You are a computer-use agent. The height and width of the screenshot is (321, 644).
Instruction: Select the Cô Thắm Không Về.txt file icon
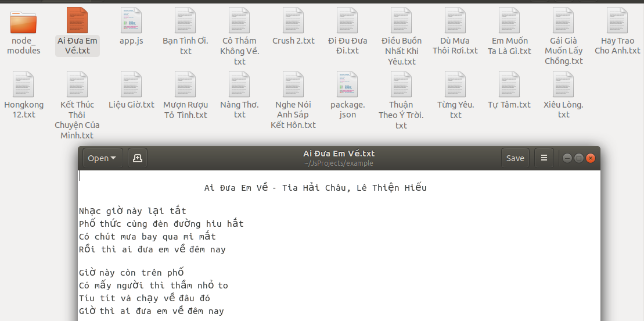[x=239, y=20]
